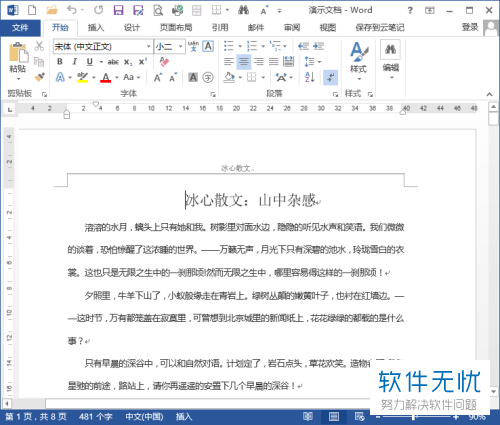500x425 pixels.
Task: Toggle strikethrough formatting
Action: click(113, 62)
